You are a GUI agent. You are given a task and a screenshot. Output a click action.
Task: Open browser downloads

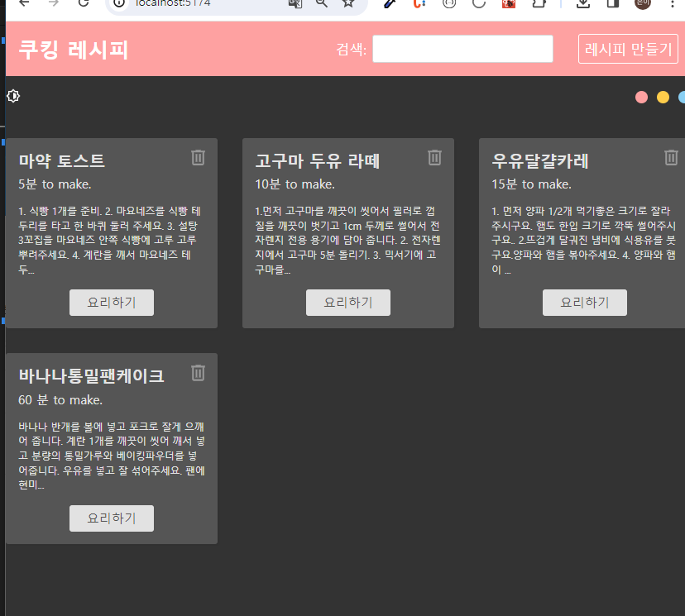click(x=582, y=3)
